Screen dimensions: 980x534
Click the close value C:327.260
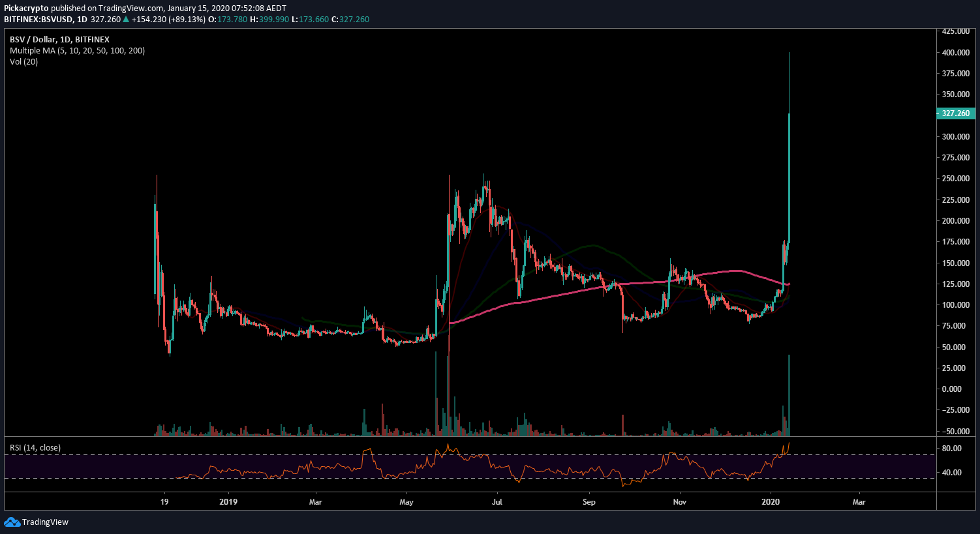tap(350, 20)
